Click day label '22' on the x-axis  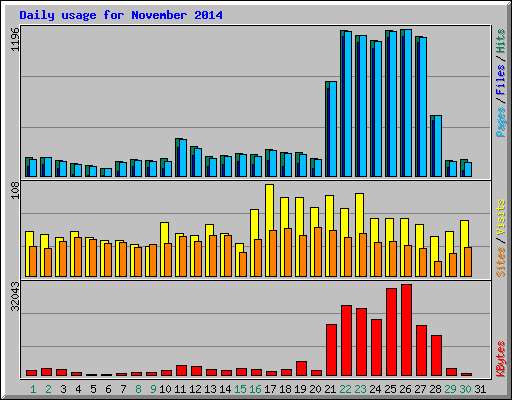click(x=345, y=389)
